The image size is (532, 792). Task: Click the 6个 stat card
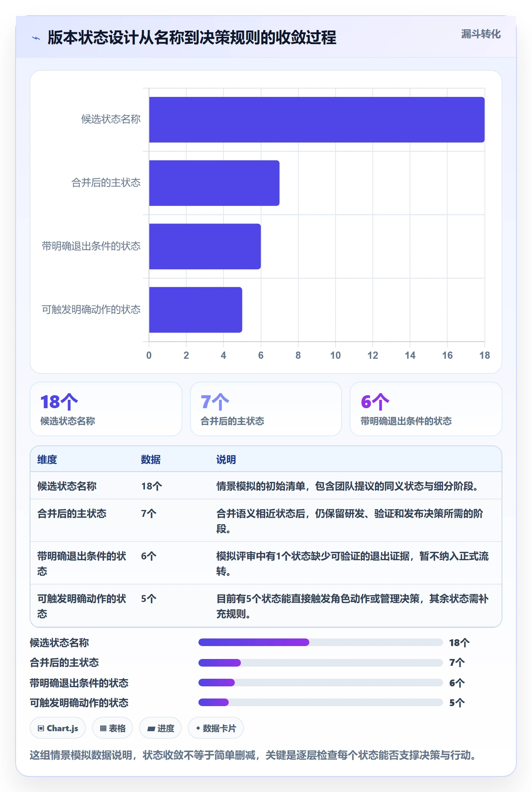tap(426, 409)
